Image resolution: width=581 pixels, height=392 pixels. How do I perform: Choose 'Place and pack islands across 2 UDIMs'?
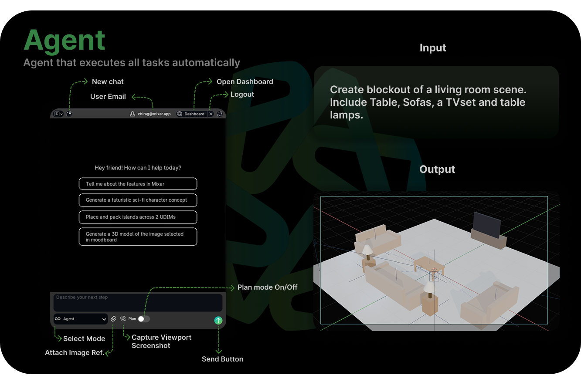[138, 217]
